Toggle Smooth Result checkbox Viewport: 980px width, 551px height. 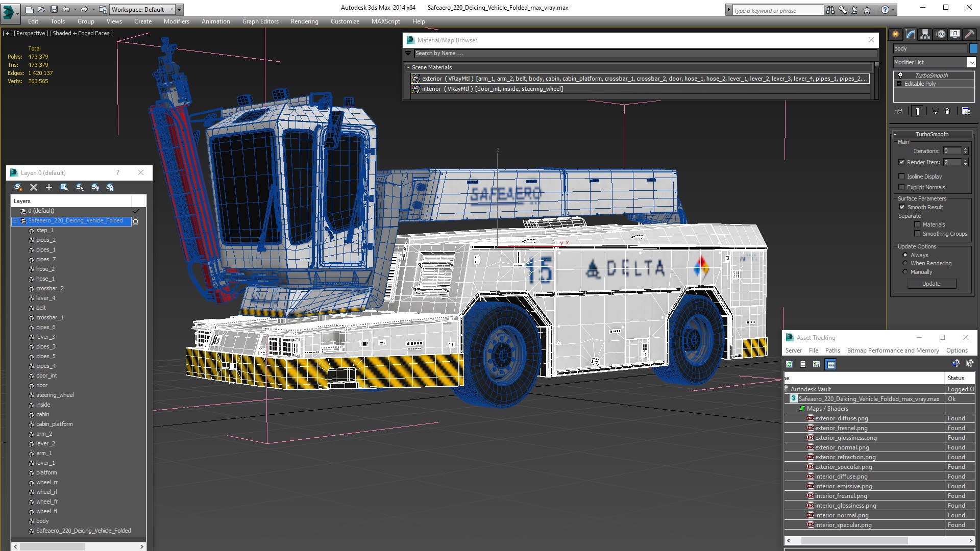point(902,207)
